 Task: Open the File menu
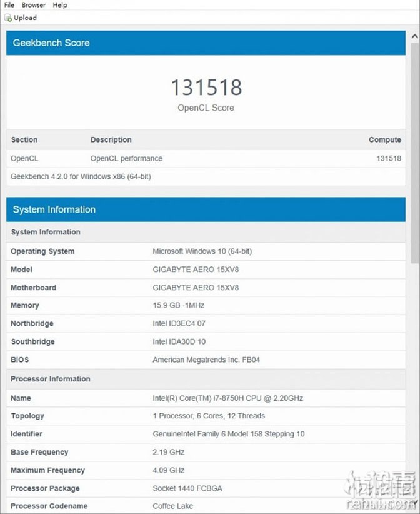pyautogui.click(x=9, y=5)
